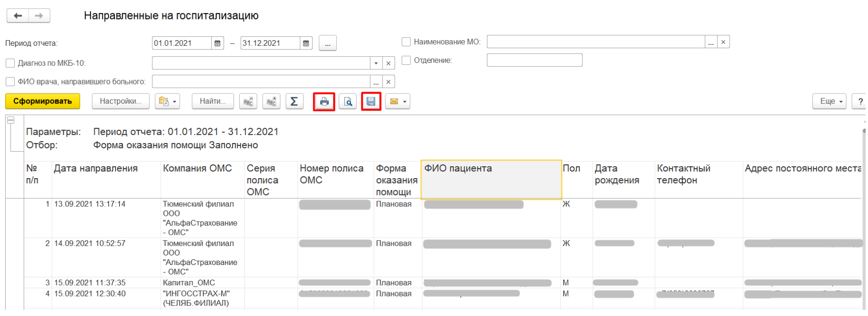
Task: Click the print report icon
Action: pyautogui.click(x=324, y=102)
